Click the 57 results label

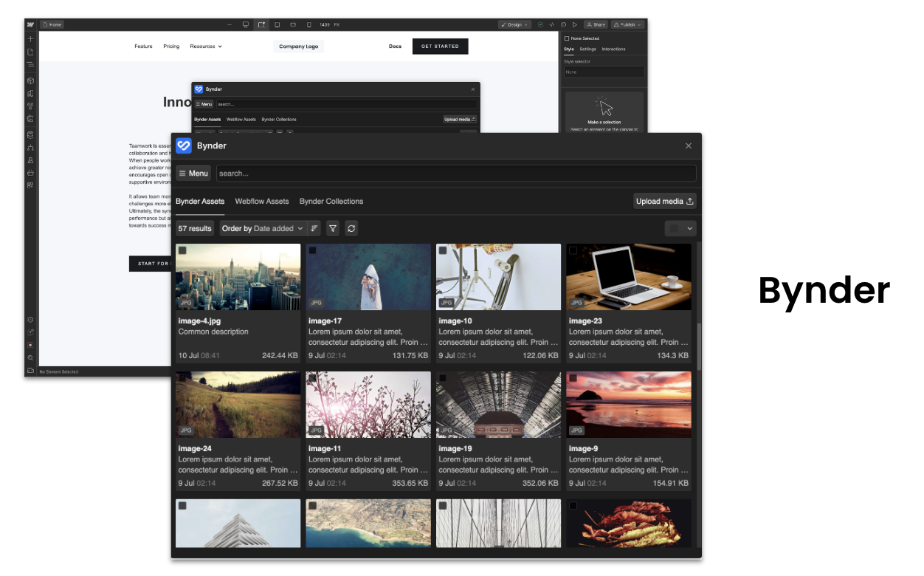pos(195,229)
